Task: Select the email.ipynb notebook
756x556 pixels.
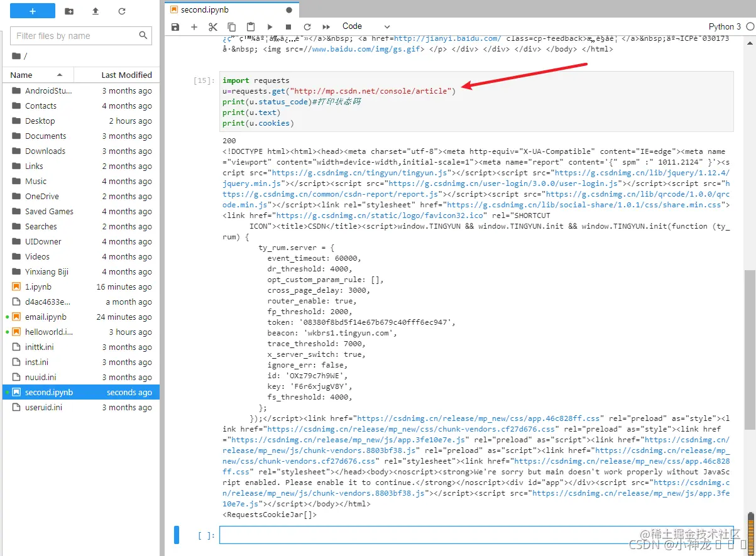Action: (81, 317)
